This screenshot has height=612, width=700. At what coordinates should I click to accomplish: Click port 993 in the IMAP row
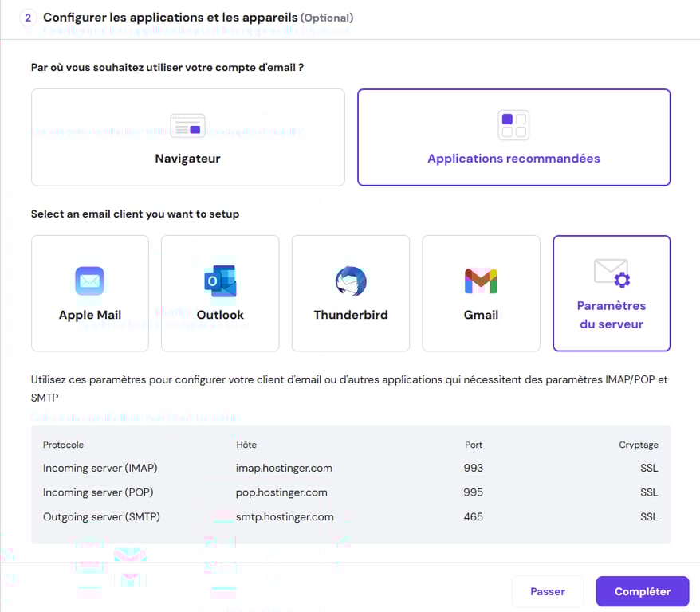(x=473, y=468)
